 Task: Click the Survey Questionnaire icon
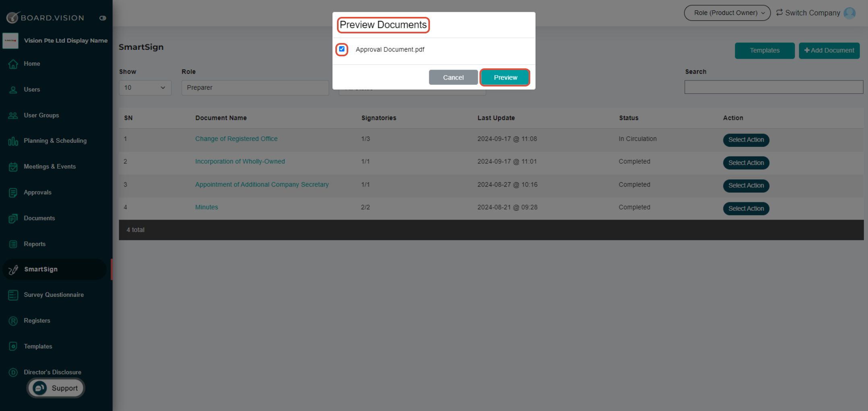point(13,295)
